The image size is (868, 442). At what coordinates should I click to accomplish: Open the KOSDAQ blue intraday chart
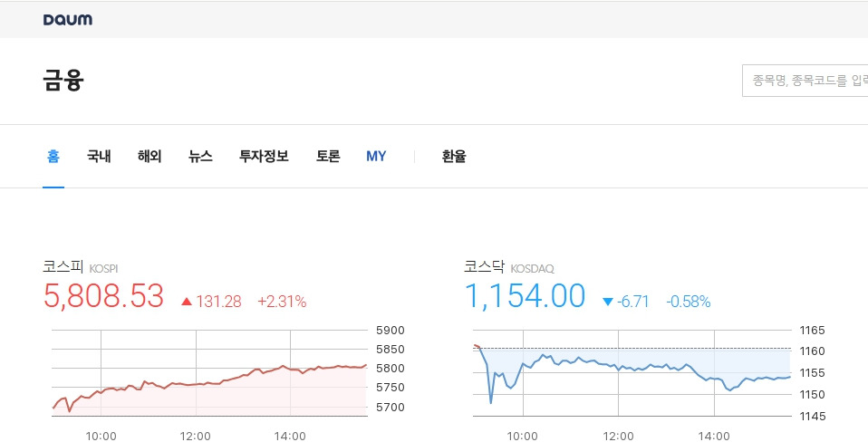632,373
